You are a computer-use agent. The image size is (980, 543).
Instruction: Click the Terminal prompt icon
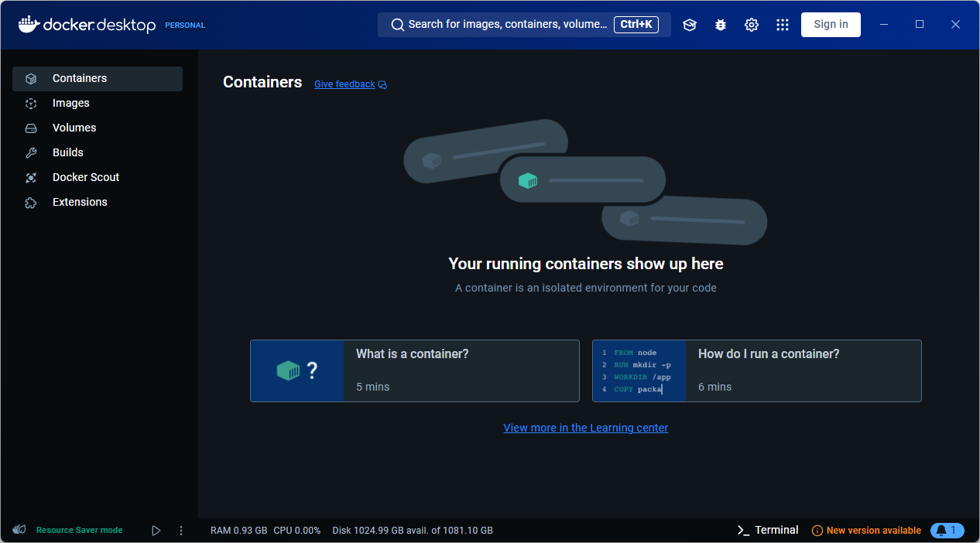coord(743,531)
